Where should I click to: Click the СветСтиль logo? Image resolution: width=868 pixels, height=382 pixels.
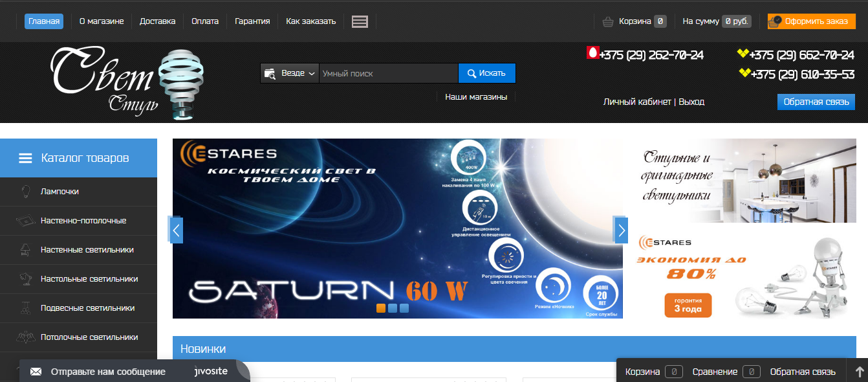click(128, 83)
